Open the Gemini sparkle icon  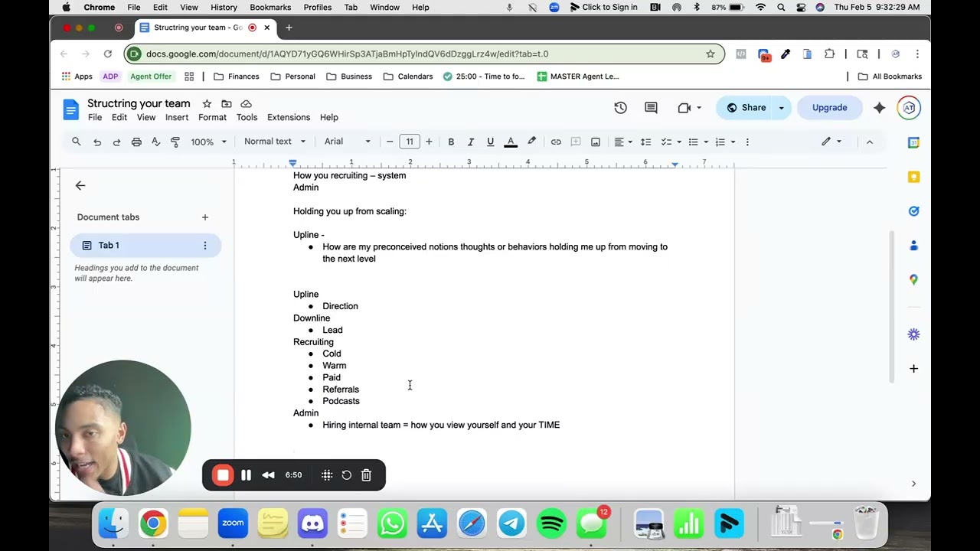pyautogui.click(x=879, y=108)
